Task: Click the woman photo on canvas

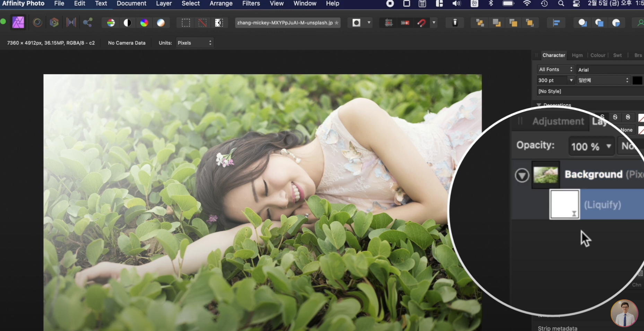Action: (262, 202)
